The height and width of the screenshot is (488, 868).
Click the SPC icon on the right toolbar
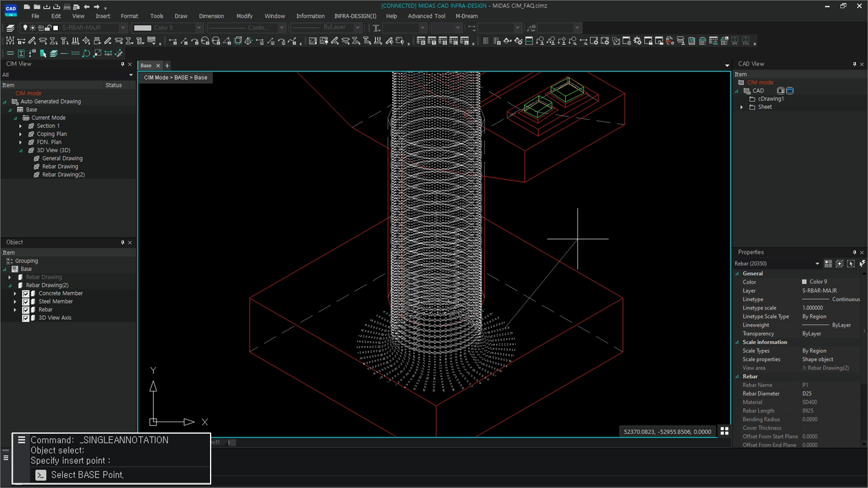point(735,41)
